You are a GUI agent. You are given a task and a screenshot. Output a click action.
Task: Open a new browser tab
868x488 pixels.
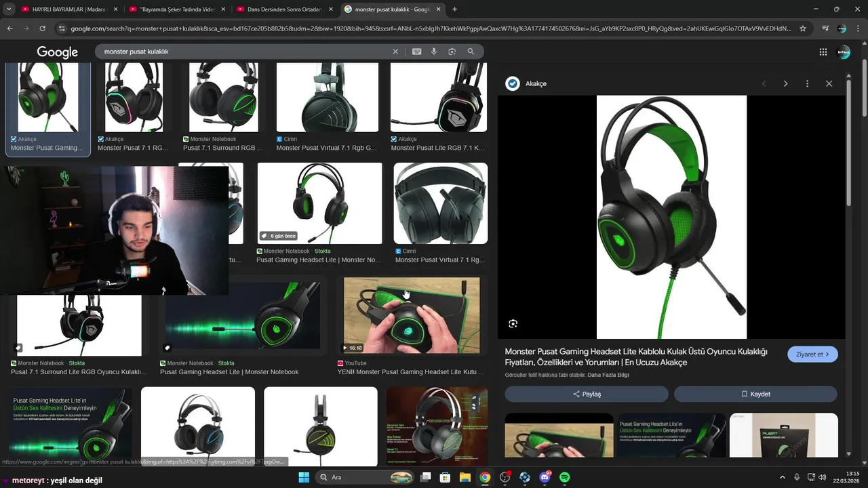[x=454, y=9]
